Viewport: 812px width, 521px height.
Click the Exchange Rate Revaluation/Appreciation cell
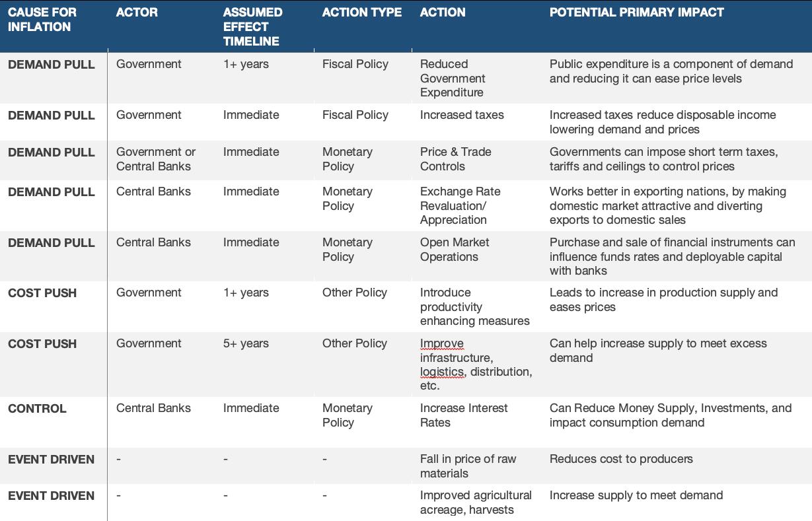461,206
